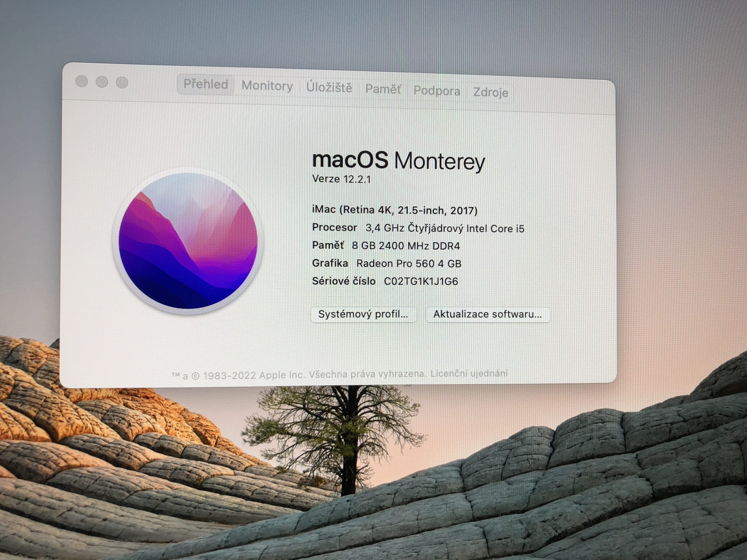Minimize the window using the middle button

(102, 82)
